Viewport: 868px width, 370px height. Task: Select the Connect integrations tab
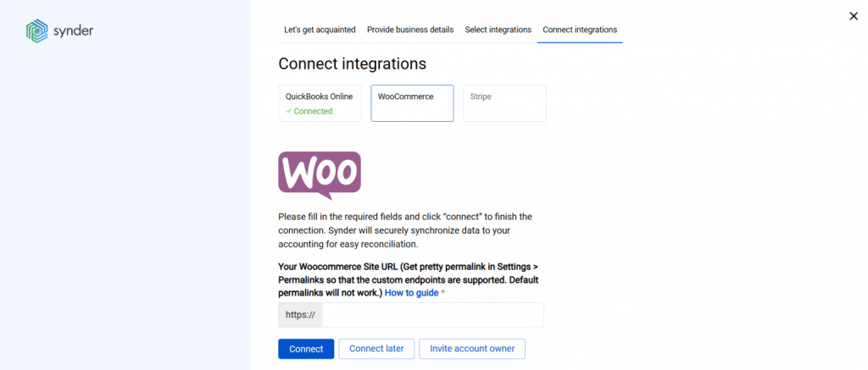[580, 30]
